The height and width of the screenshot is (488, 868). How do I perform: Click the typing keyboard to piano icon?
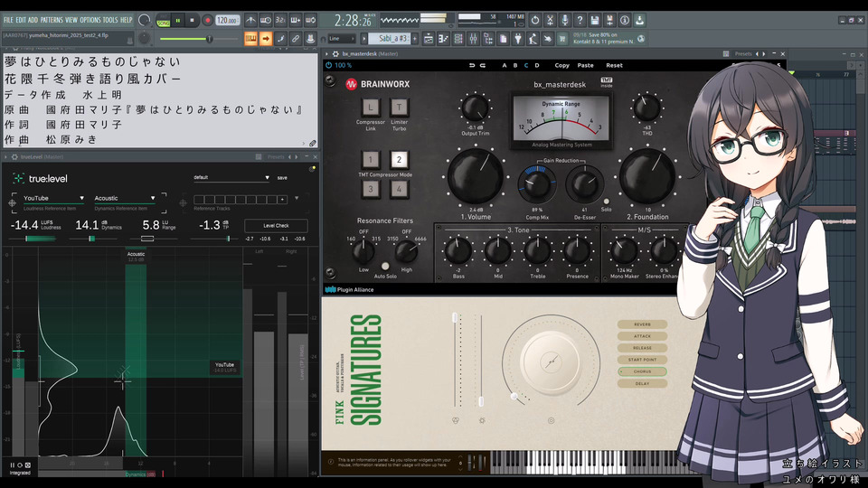(x=250, y=39)
